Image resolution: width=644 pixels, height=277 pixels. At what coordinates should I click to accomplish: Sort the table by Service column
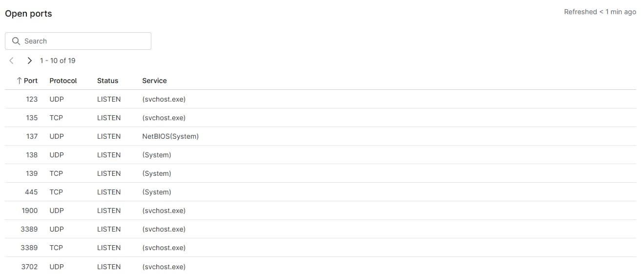154,81
